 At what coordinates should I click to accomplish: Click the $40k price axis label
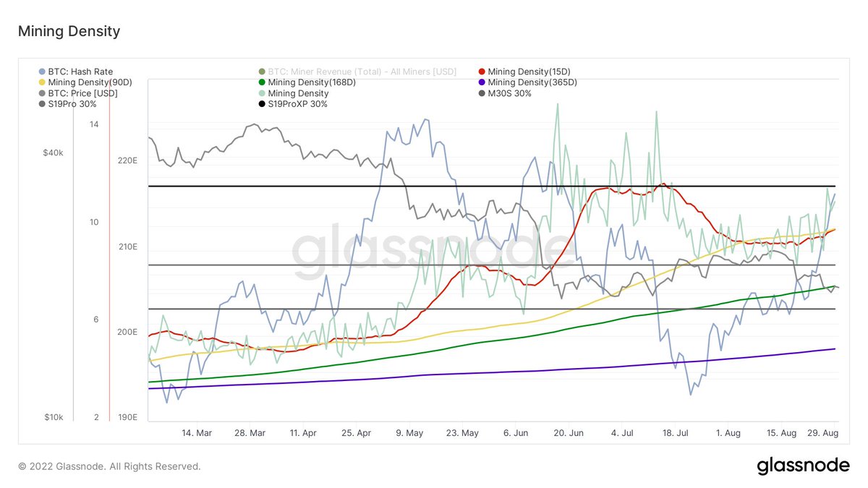point(53,153)
